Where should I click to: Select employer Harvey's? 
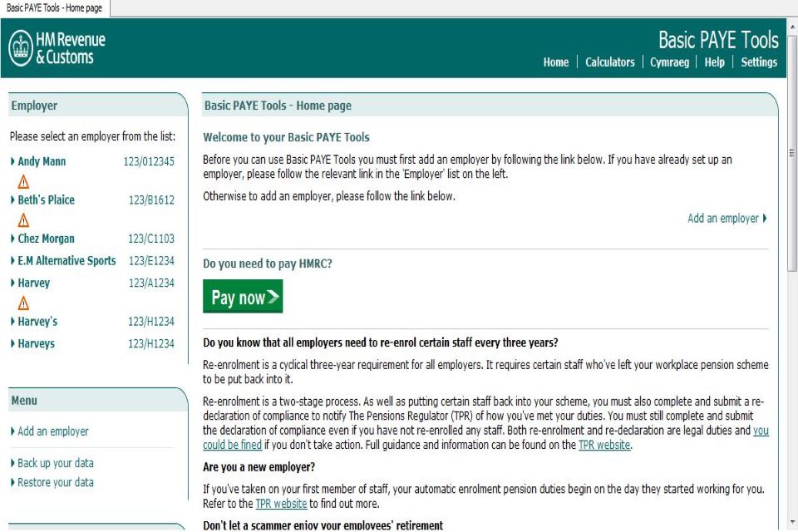[x=37, y=322]
